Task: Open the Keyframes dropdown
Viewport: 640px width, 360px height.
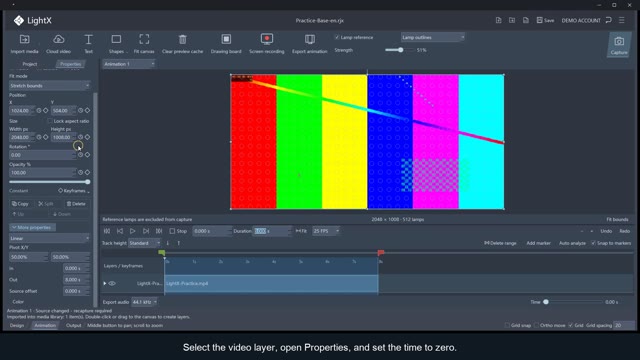Action: 74,191
